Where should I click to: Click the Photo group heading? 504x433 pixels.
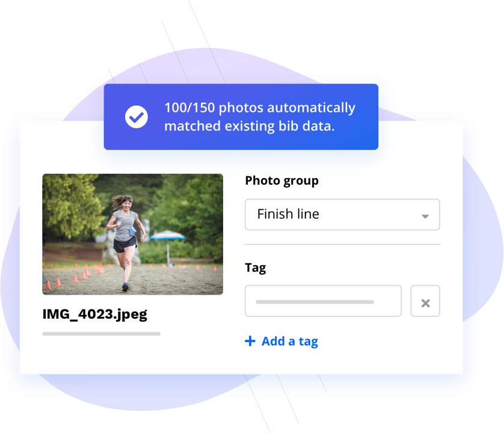coord(281,180)
